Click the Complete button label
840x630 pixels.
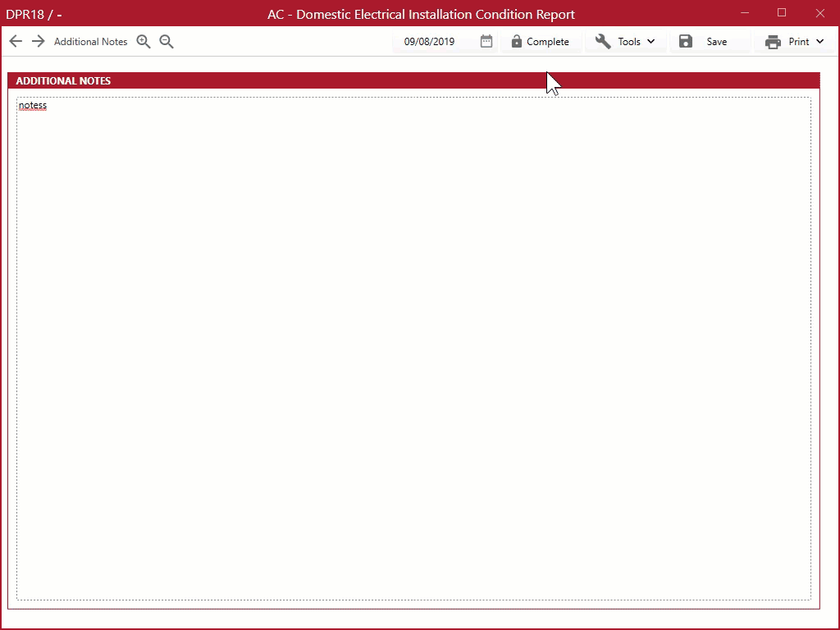(547, 42)
